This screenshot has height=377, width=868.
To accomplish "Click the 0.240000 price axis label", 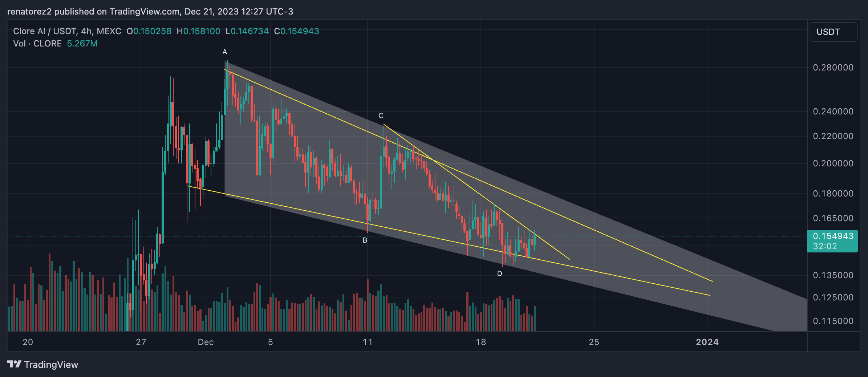I will point(833,112).
